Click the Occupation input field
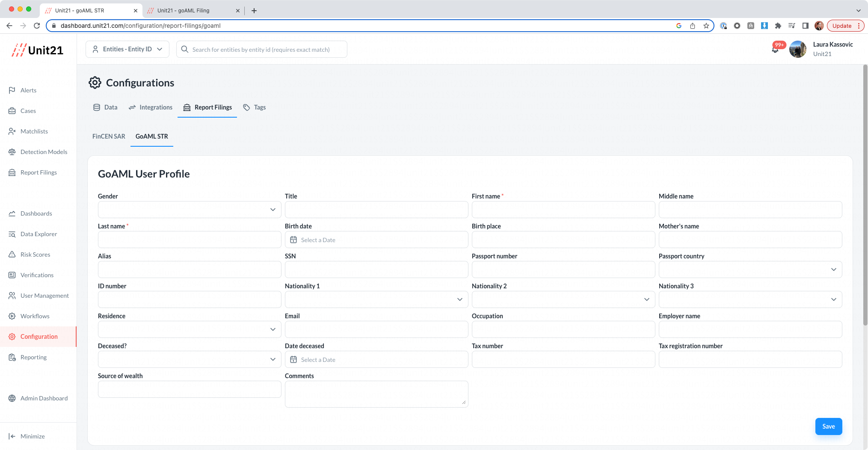Viewport: 868px width, 450px height. pyautogui.click(x=563, y=329)
